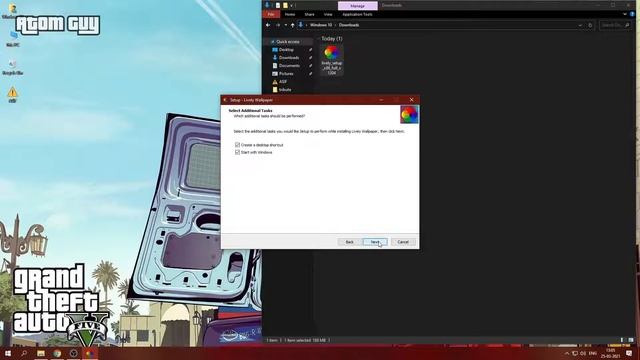Click the New folder quick access toolbar icon
The width and height of the screenshot is (640, 360).
pyautogui.click(x=285, y=5)
